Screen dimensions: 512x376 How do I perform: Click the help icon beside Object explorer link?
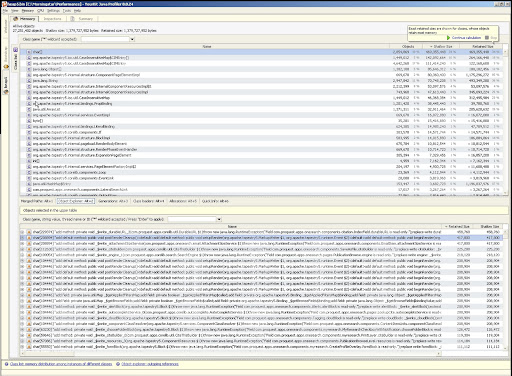pyautogui.click(x=118, y=364)
